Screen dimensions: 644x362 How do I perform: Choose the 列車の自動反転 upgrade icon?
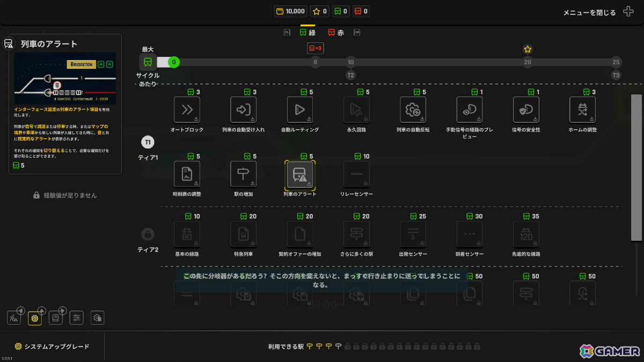click(x=413, y=110)
